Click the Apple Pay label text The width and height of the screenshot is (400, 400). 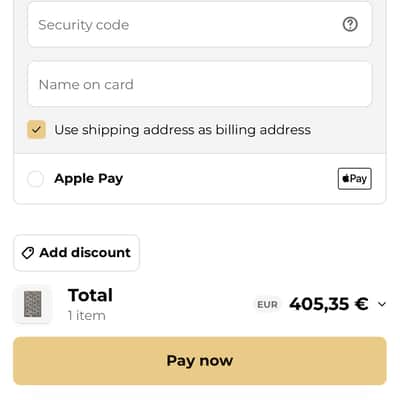[x=89, y=179]
